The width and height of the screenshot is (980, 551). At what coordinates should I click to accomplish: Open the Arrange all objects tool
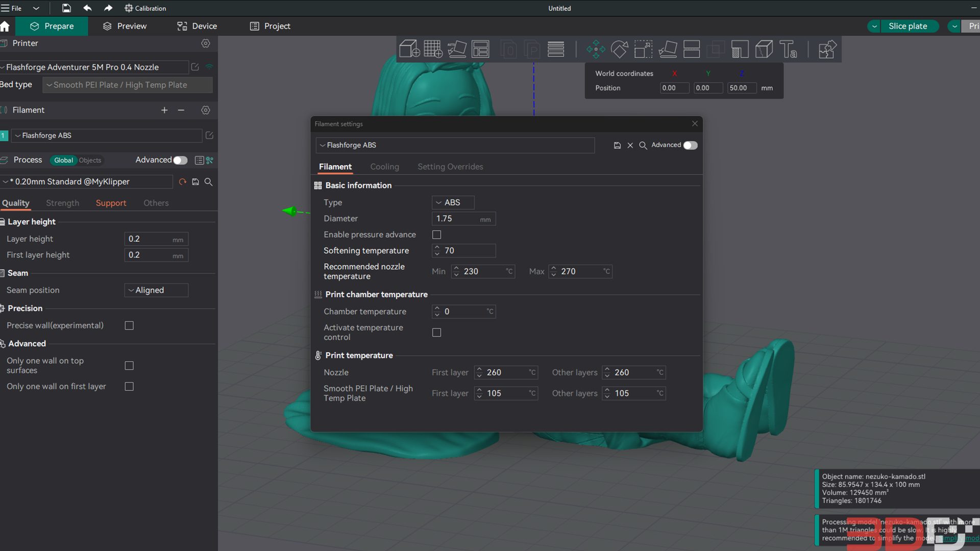click(x=480, y=49)
